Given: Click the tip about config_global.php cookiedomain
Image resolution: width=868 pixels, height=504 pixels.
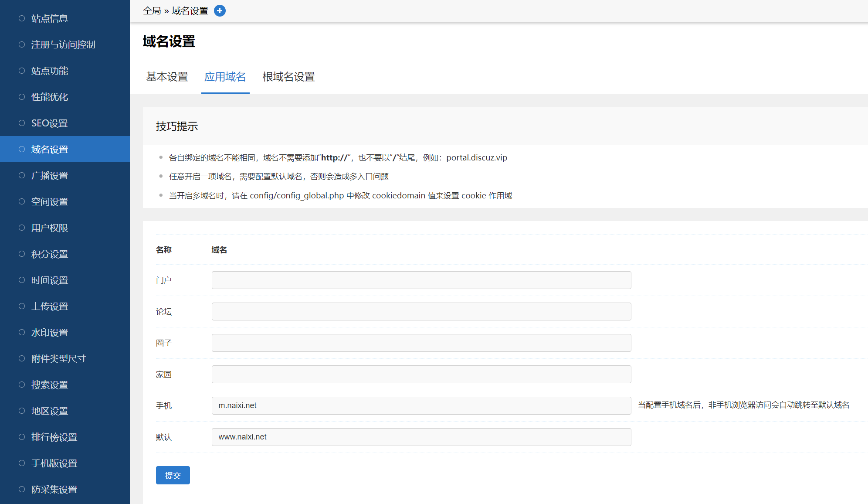Looking at the screenshot, I should click(x=341, y=195).
